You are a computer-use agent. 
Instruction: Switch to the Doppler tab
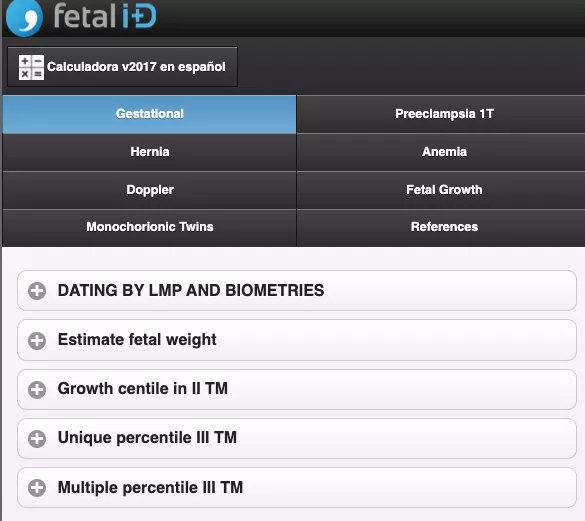coord(149,190)
